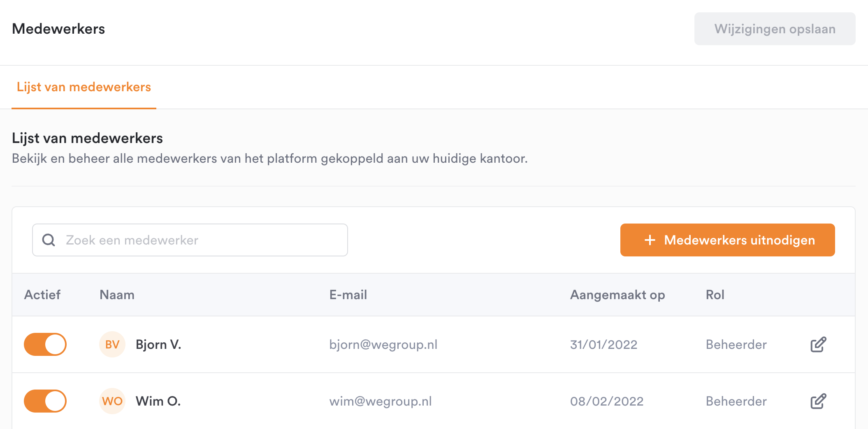Click the Aangemaakt op column header

pos(617,295)
